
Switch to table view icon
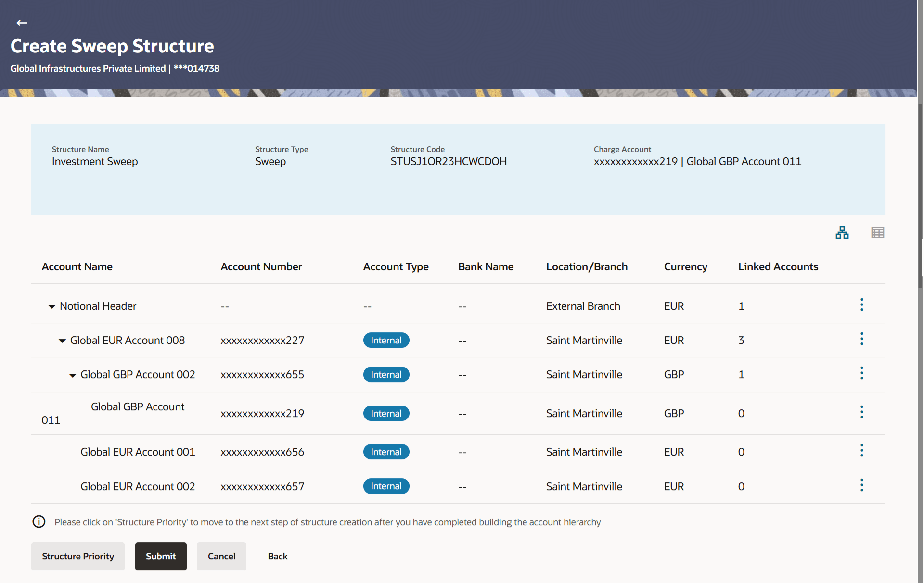pyautogui.click(x=877, y=233)
